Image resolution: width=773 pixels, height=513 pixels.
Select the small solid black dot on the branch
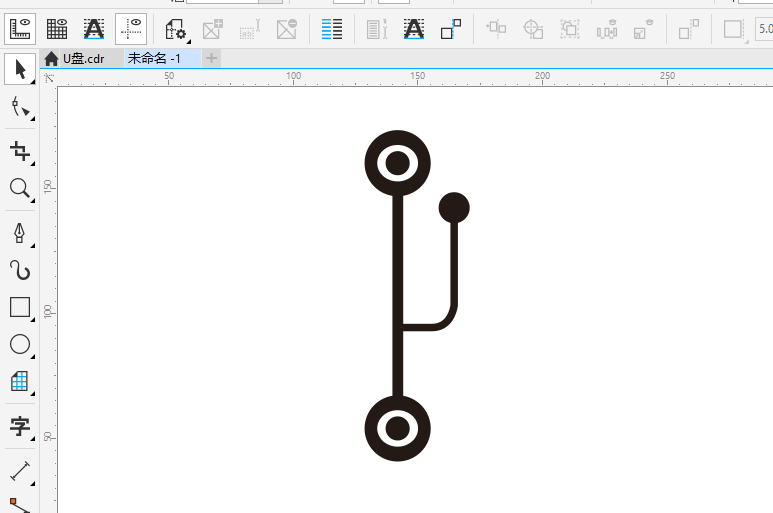coord(454,207)
